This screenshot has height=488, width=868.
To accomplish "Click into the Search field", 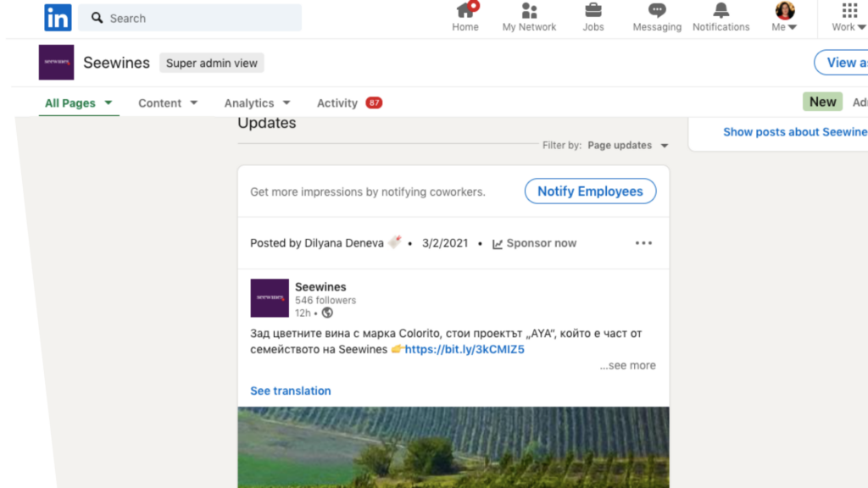I will (x=190, y=19).
